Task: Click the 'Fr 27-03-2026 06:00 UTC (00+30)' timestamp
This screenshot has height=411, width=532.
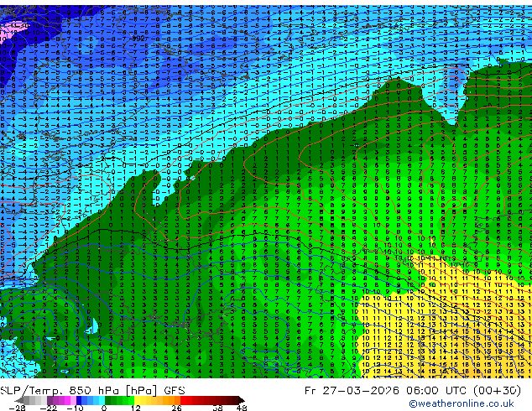Action: coord(413,391)
